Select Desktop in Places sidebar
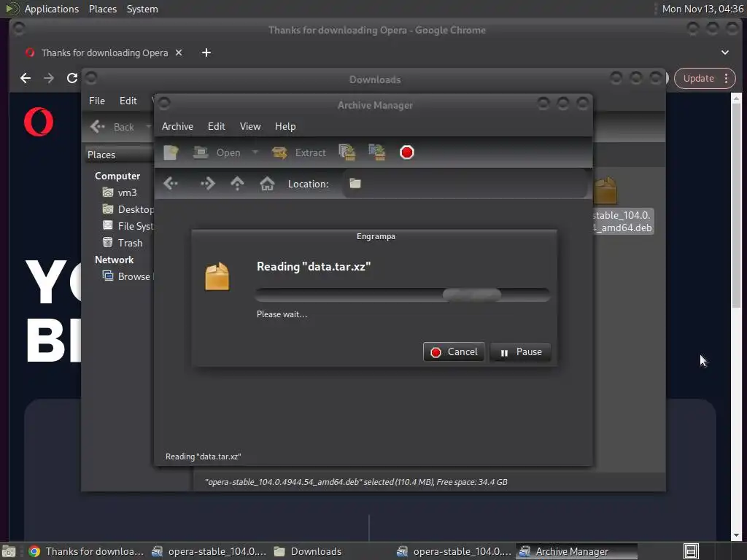 coord(128,209)
